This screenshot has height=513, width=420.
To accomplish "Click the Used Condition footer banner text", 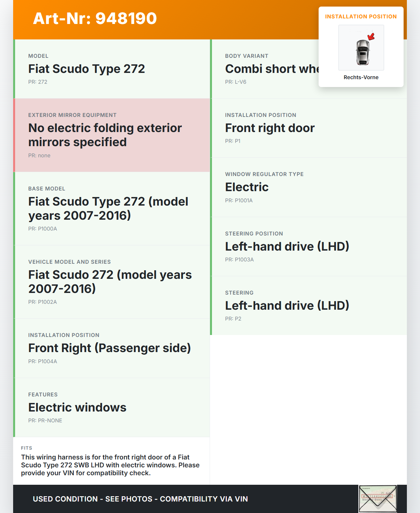I will tap(140, 499).
